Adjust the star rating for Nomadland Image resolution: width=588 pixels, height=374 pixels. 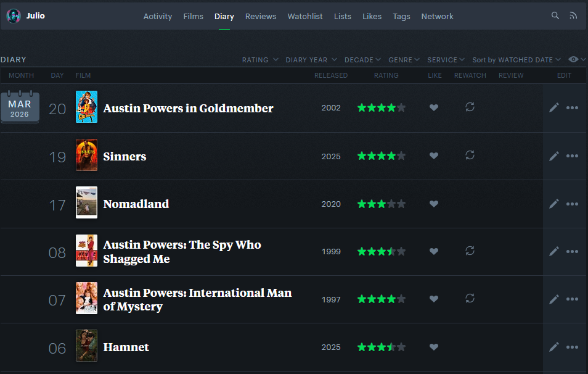point(382,204)
